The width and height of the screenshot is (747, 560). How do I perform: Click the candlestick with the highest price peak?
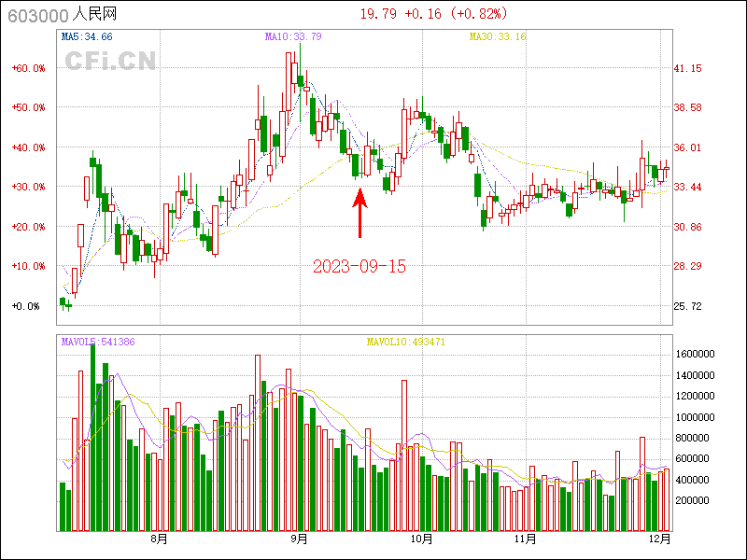(x=301, y=82)
